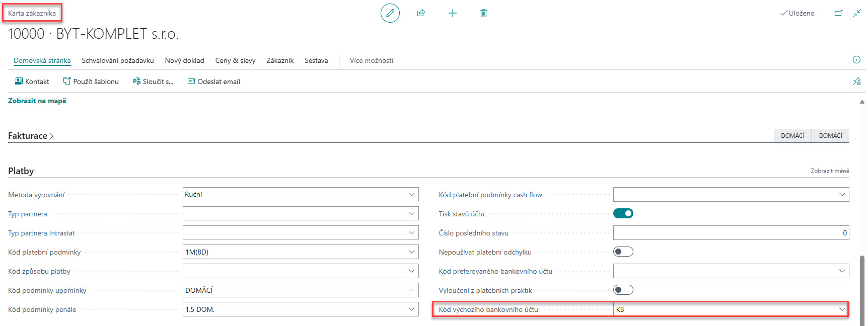Open the info circle icon
This screenshot has height=326, width=868.
coord(856,60)
